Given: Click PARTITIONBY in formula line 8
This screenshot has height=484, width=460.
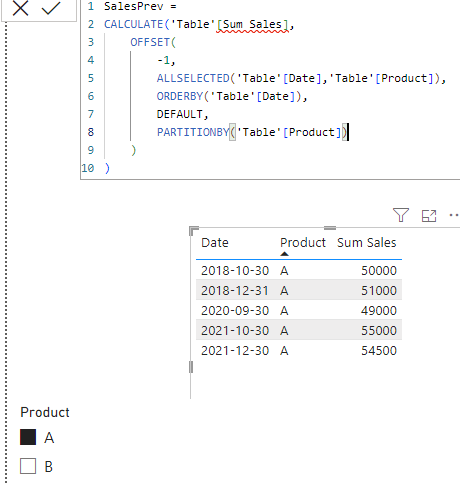Looking at the screenshot, I should 193,132.
